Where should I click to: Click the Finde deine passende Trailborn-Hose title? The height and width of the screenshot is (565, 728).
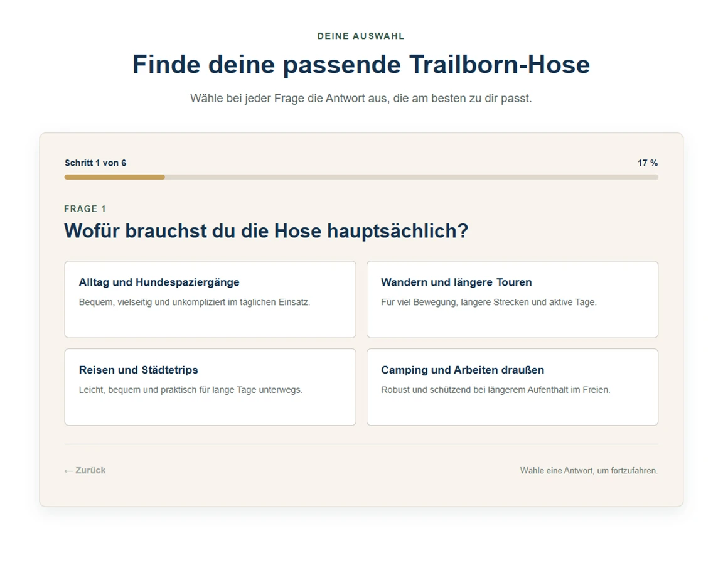coord(361,64)
